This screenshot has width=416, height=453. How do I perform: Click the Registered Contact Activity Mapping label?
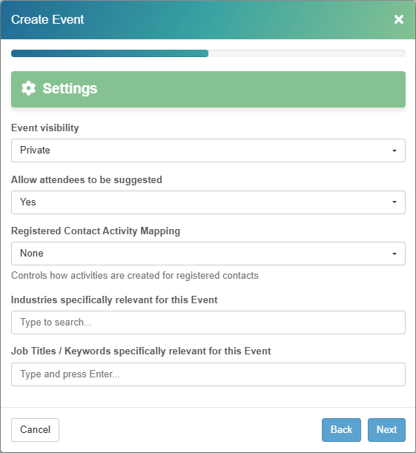(x=96, y=231)
